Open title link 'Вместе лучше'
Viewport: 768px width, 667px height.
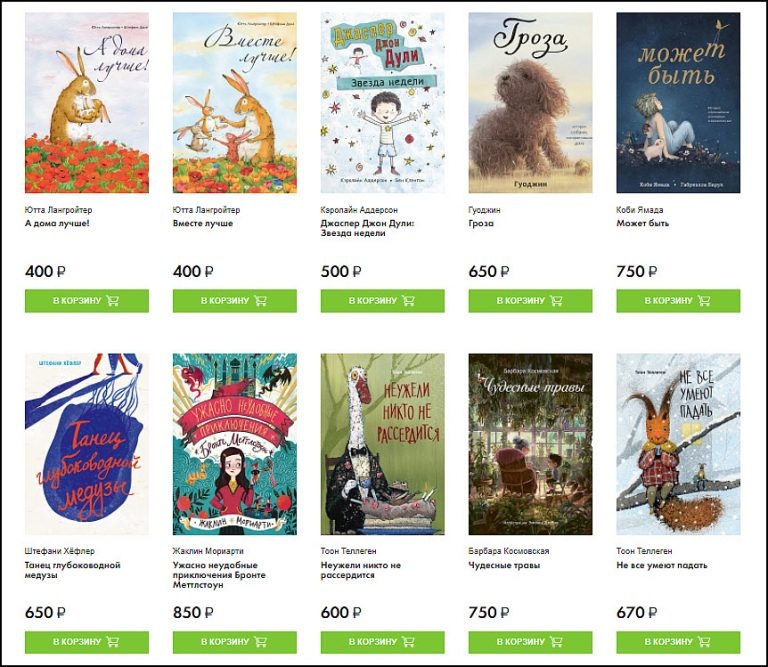203,223
